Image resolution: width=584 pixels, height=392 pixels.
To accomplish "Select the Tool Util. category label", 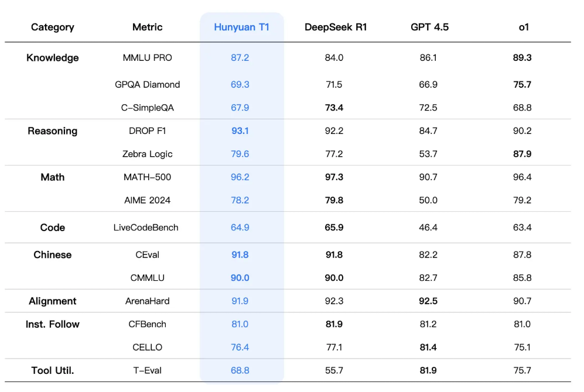I will click(x=53, y=370).
